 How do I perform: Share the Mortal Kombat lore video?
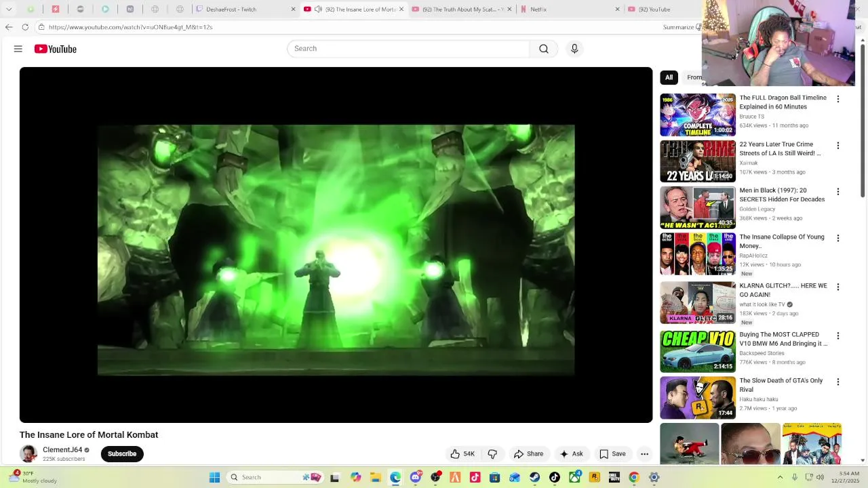pos(528,454)
